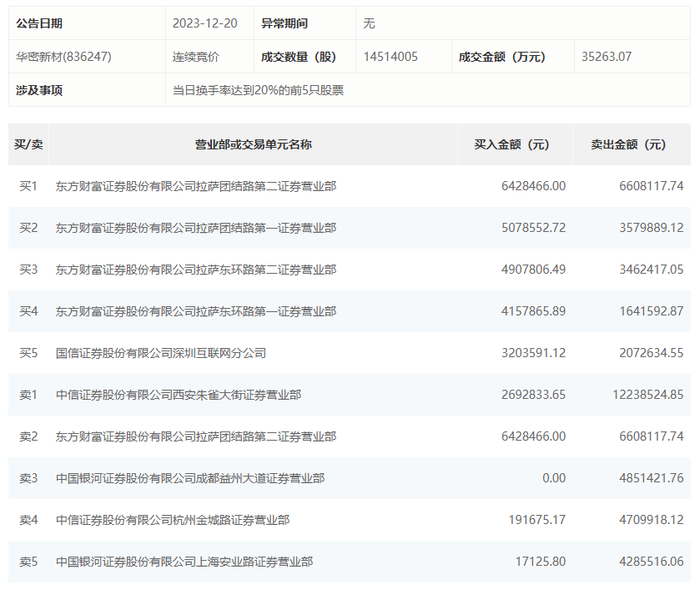The image size is (700, 590).
Task: Click the stock name 华密新材(836247)
Action: click(x=64, y=57)
